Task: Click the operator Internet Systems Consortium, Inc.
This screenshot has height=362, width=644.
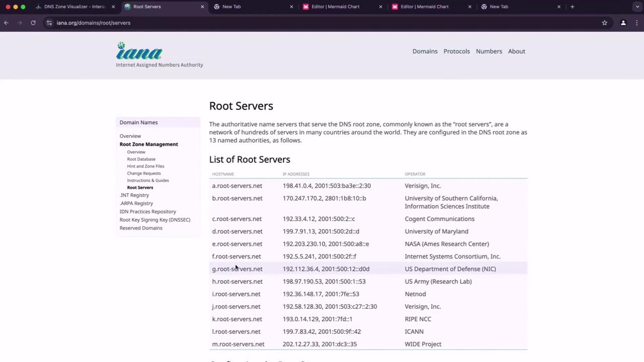Action: pyautogui.click(x=453, y=256)
